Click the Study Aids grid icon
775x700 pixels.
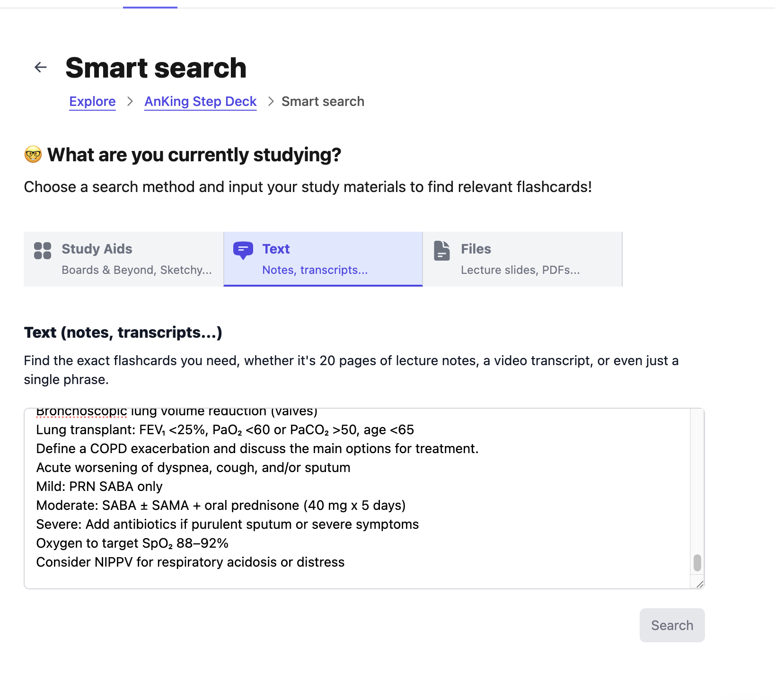[x=43, y=251]
